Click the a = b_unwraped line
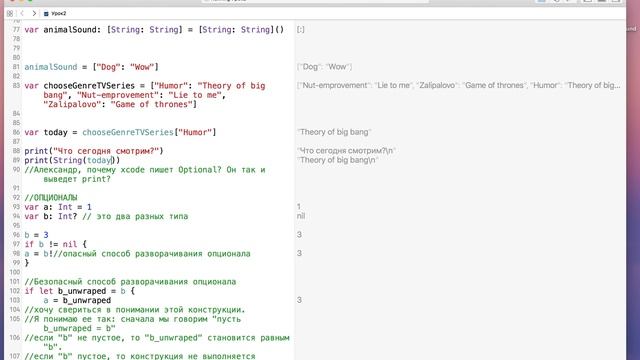The image size is (640, 360). click(77, 300)
